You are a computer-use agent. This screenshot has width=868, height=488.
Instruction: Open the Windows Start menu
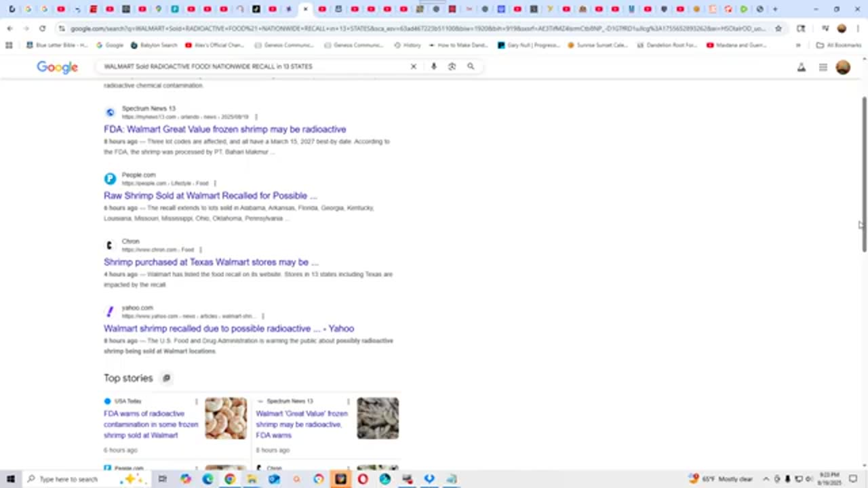pyautogui.click(x=11, y=479)
